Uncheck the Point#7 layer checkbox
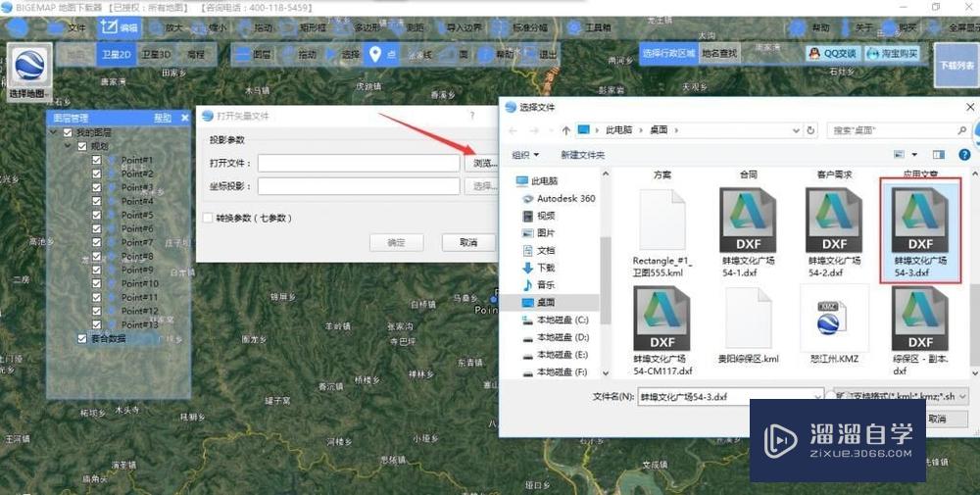This screenshot has width=980, height=495. pos(96,242)
